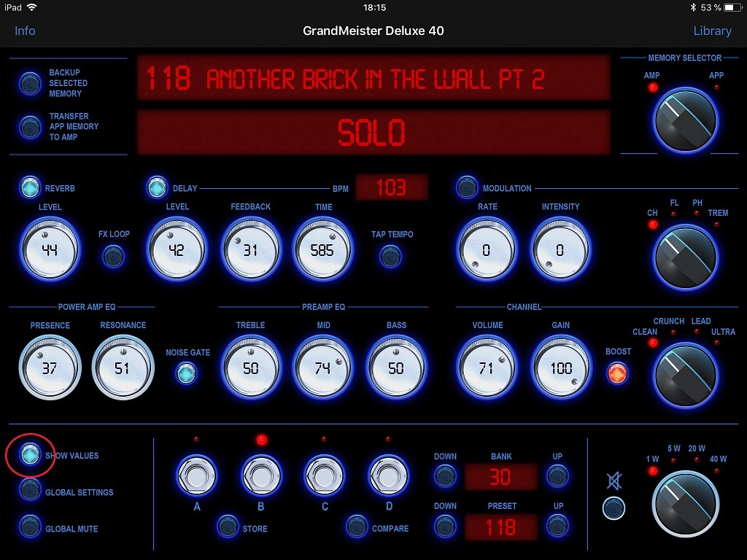Toggle the Noise Gate
Image resolution: width=747 pixels, height=560 pixels.
click(x=186, y=373)
